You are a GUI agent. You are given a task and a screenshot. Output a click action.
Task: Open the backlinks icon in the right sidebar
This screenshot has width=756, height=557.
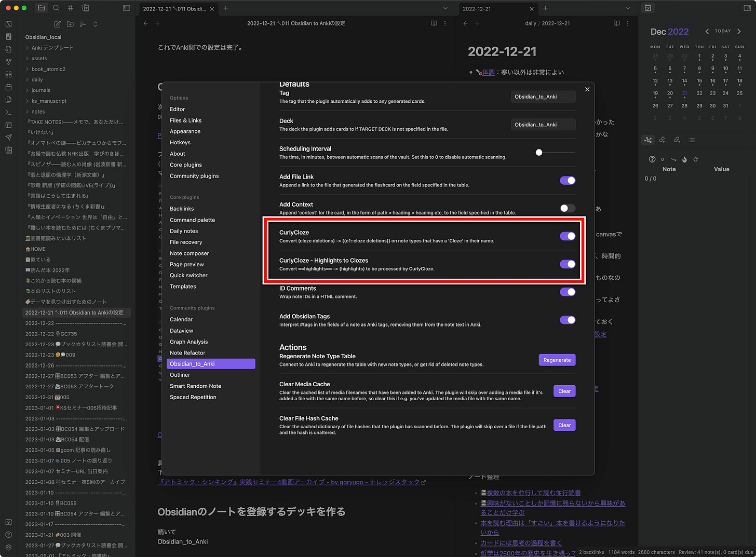tap(662, 140)
